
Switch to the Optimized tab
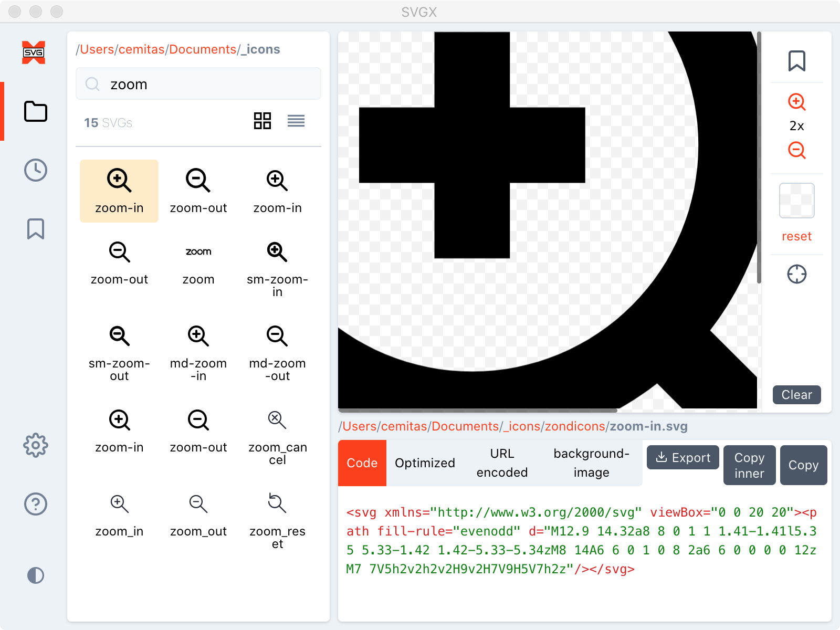[425, 463]
